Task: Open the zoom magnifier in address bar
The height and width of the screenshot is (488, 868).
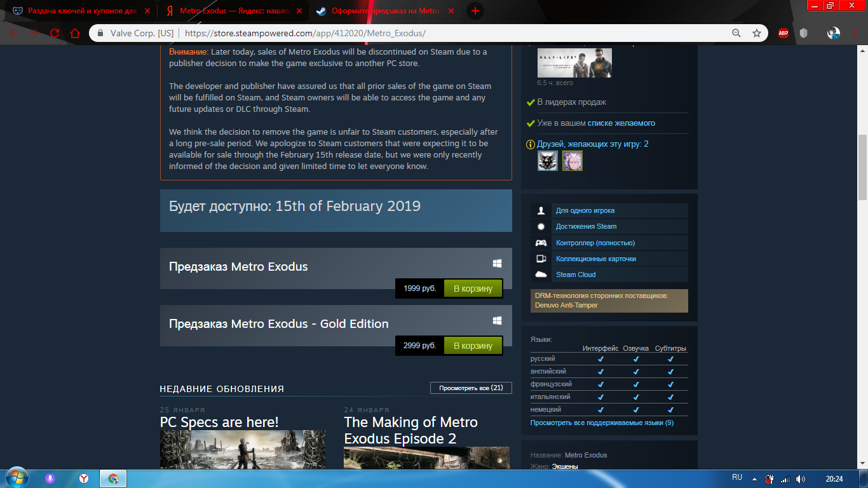Action: [736, 33]
